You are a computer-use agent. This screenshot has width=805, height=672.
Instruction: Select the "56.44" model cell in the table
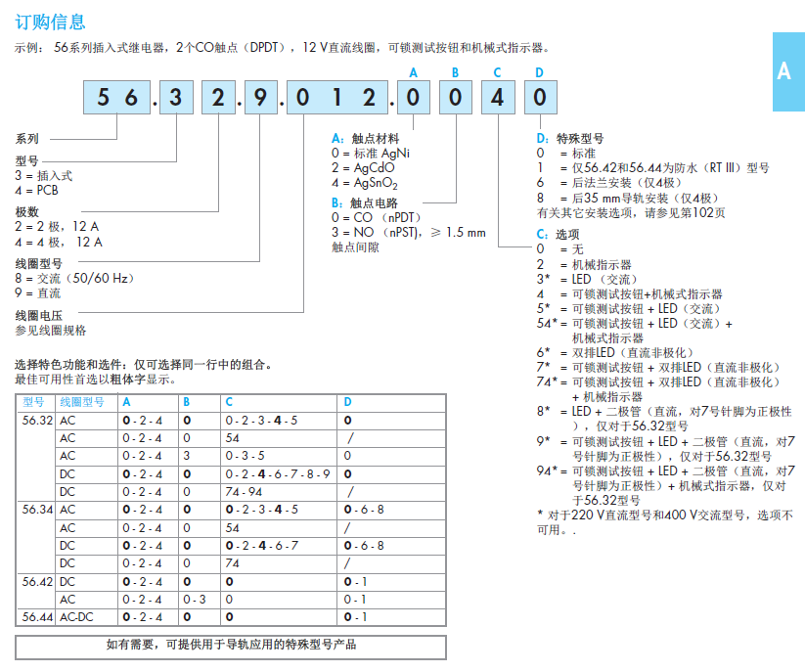click(38, 617)
